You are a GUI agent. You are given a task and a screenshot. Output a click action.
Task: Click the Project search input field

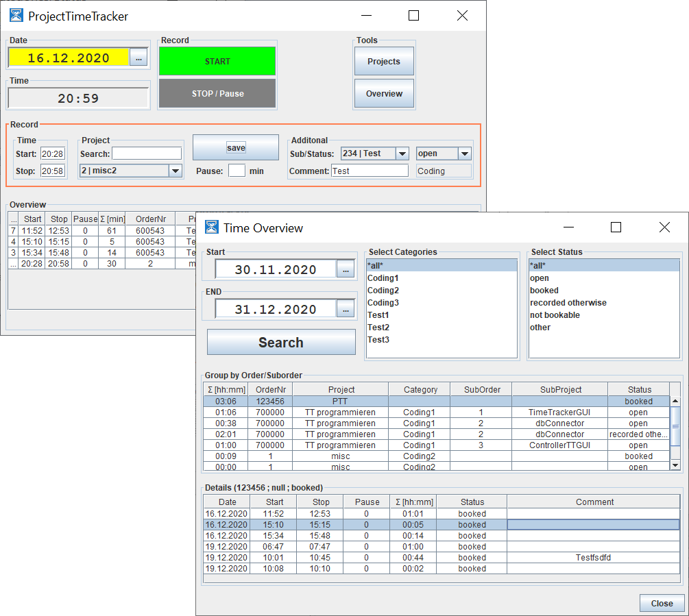tap(147, 153)
